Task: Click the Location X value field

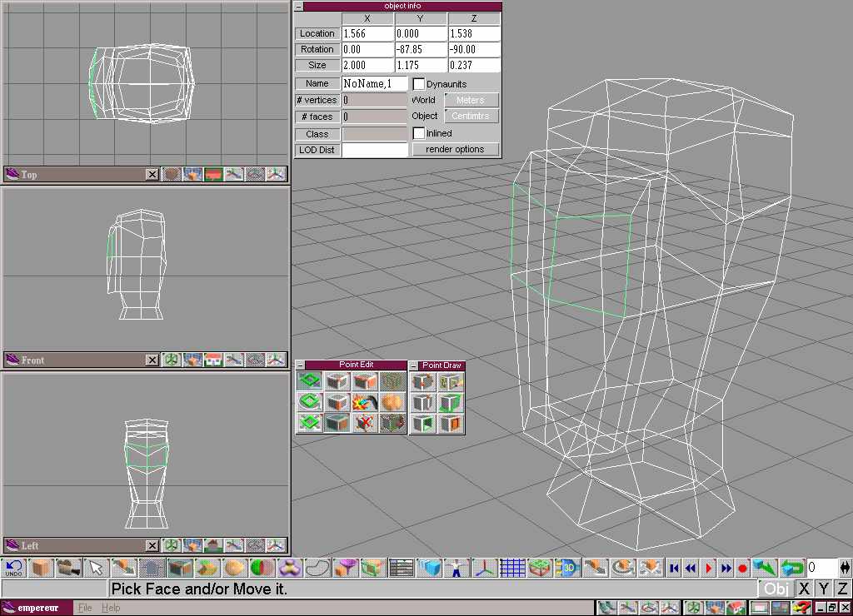Action: pos(367,33)
